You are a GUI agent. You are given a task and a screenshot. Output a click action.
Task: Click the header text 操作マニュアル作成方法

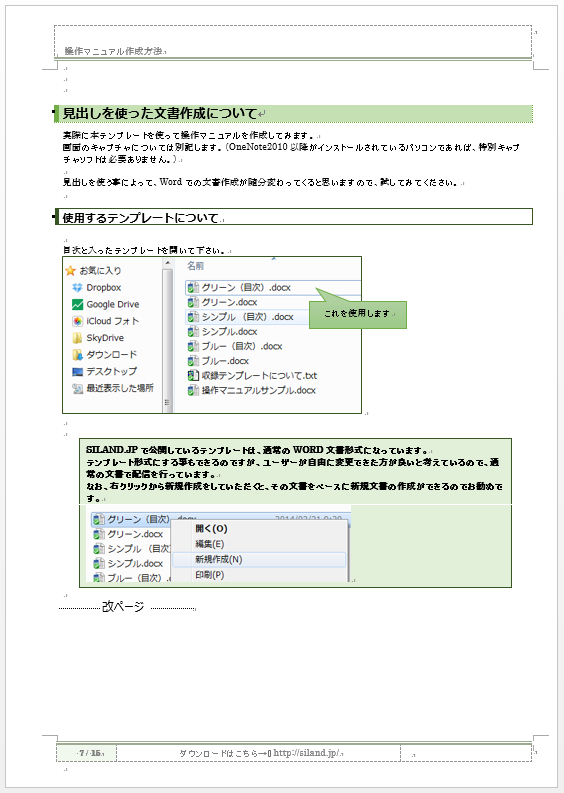tap(113, 51)
